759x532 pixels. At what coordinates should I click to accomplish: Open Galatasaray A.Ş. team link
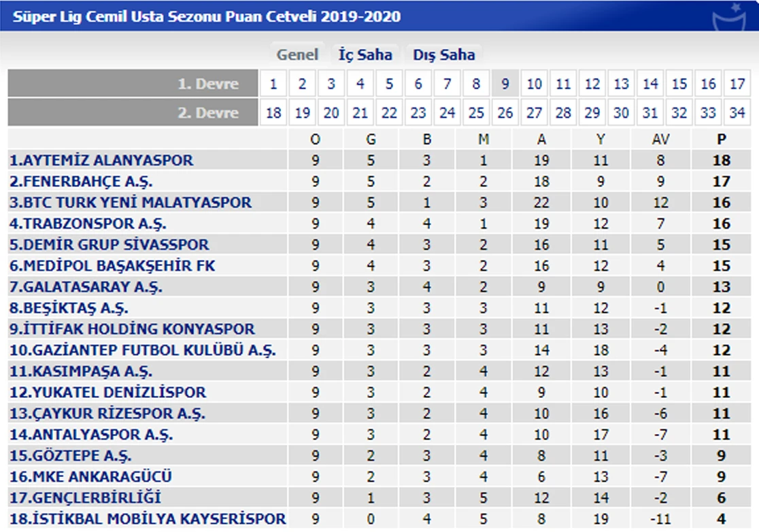click(x=86, y=287)
